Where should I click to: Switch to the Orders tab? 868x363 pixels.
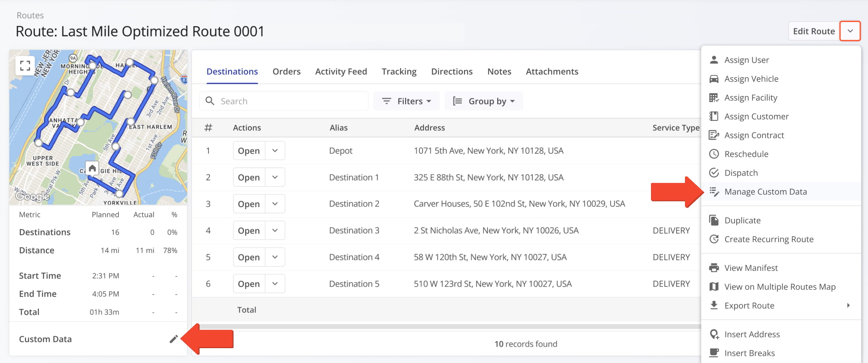287,72
